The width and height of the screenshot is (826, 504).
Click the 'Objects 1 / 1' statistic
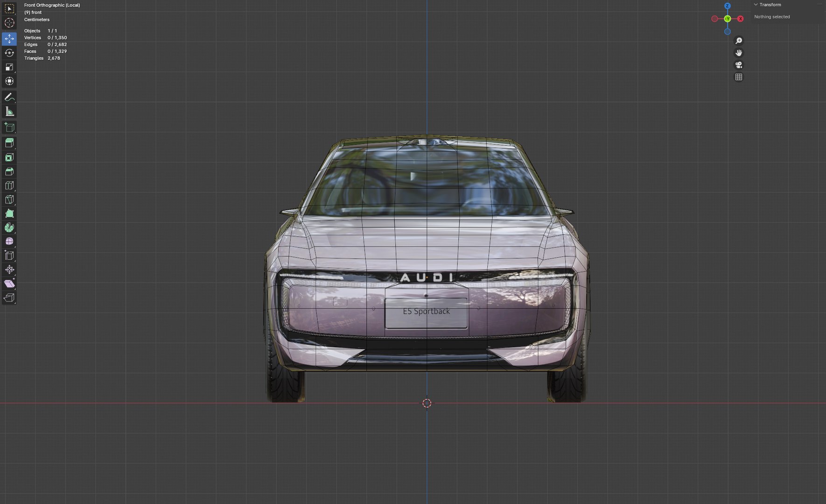41,31
